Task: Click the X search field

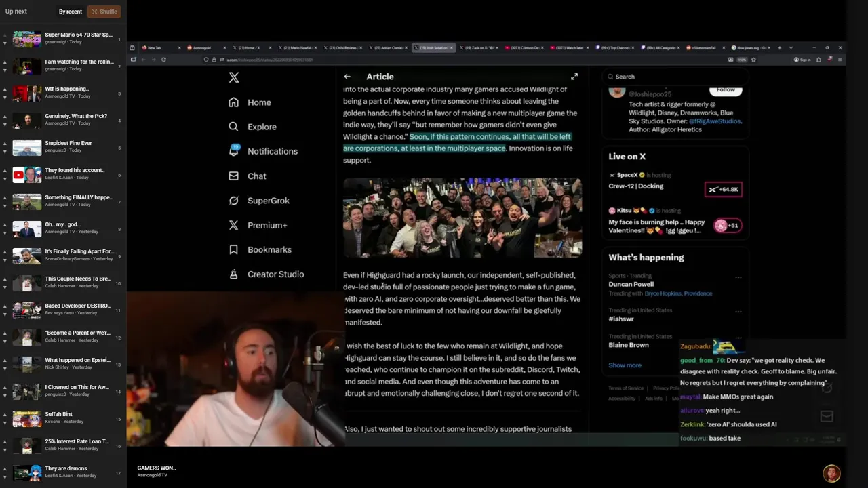Action: (x=674, y=77)
